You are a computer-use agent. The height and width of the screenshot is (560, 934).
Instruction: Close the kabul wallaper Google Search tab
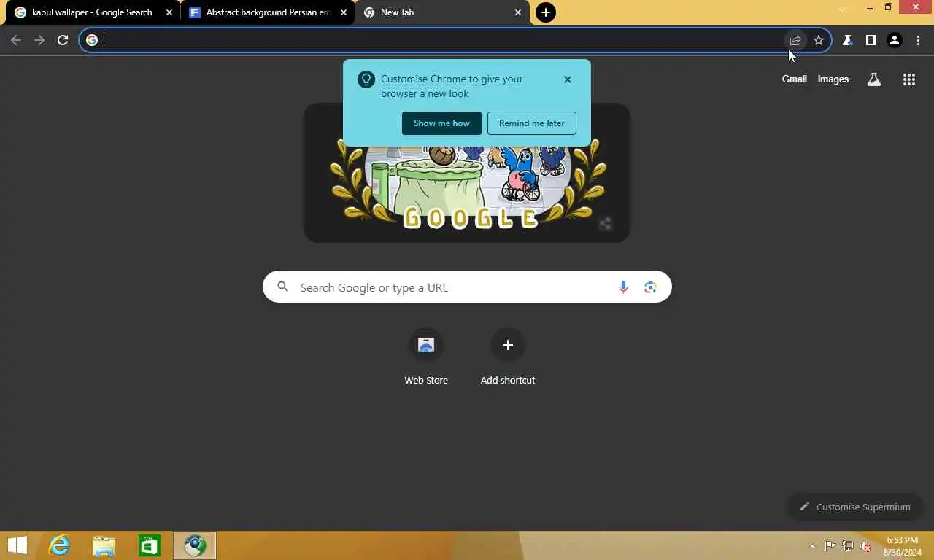pyautogui.click(x=169, y=12)
